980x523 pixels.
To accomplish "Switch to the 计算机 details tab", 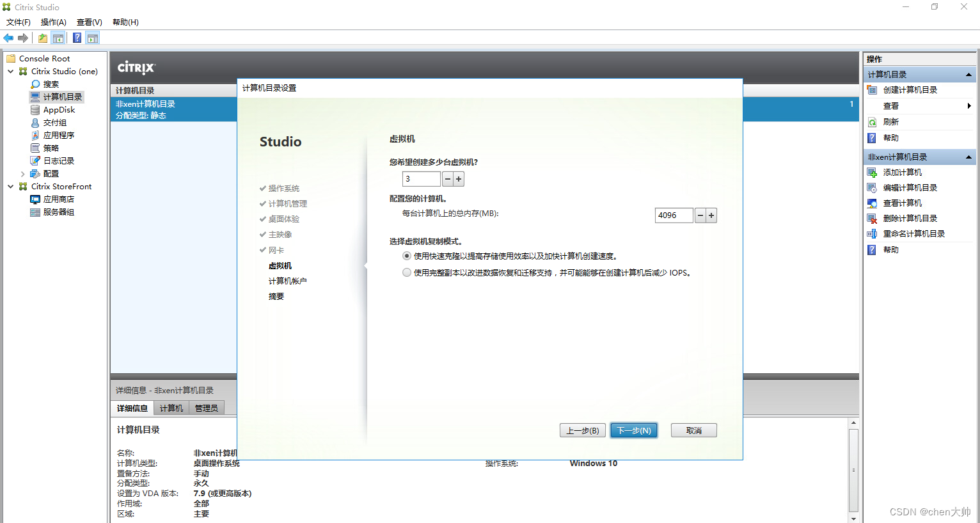I will [171, 408].
